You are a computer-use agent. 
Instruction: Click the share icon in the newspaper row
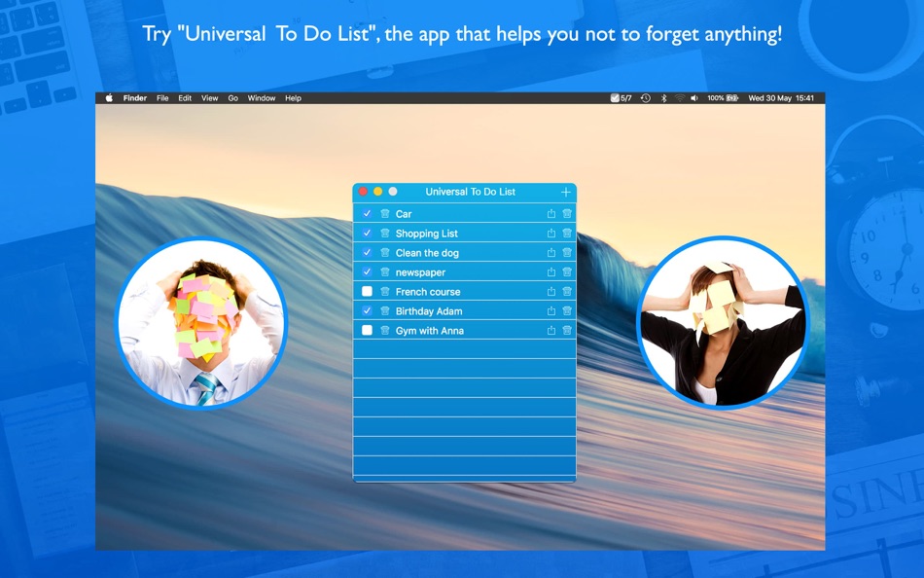point(551,271)
